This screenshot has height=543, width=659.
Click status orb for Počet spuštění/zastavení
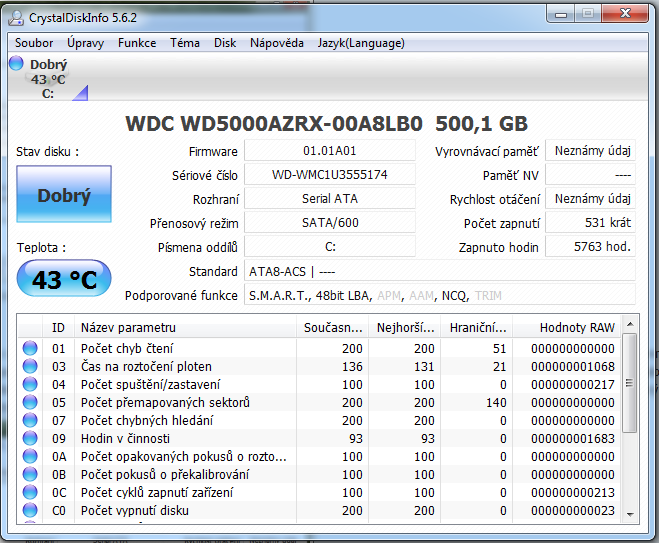pos(30,384)
